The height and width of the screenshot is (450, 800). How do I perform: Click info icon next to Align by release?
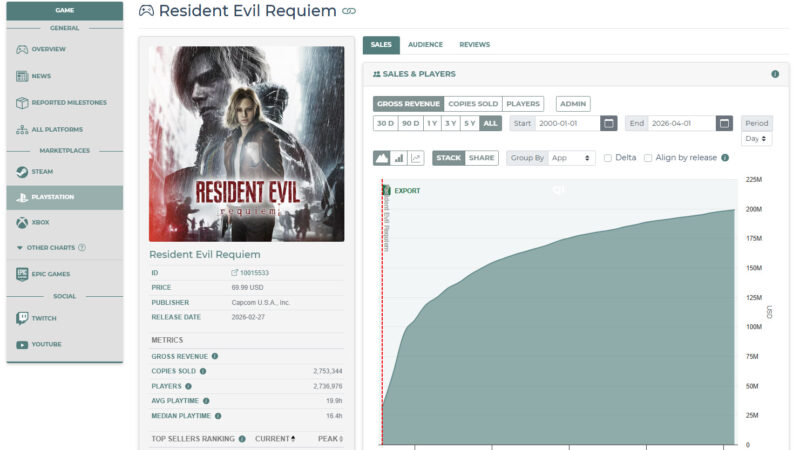click(x=725, y=158)
